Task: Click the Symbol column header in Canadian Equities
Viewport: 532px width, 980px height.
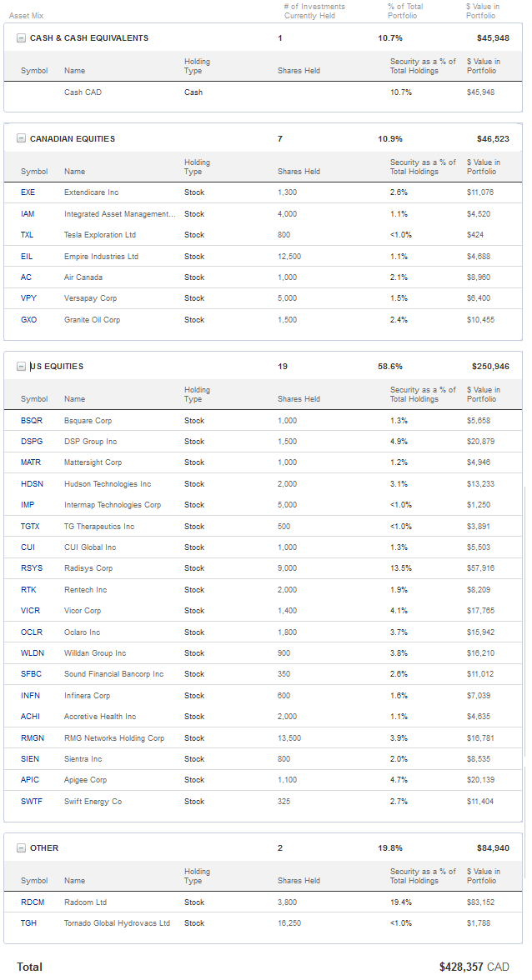Action: click(x=34, y=172)
